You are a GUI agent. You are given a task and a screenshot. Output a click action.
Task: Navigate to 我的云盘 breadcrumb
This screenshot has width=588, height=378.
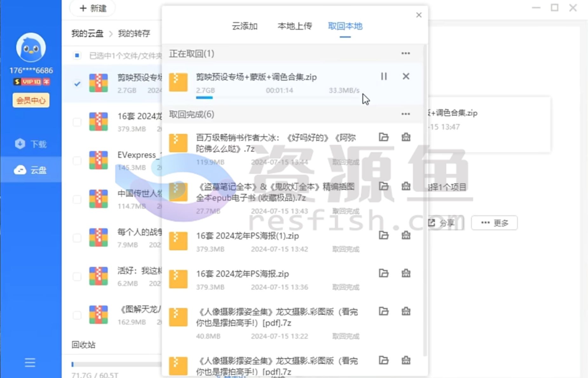click(x=87, y=33)
